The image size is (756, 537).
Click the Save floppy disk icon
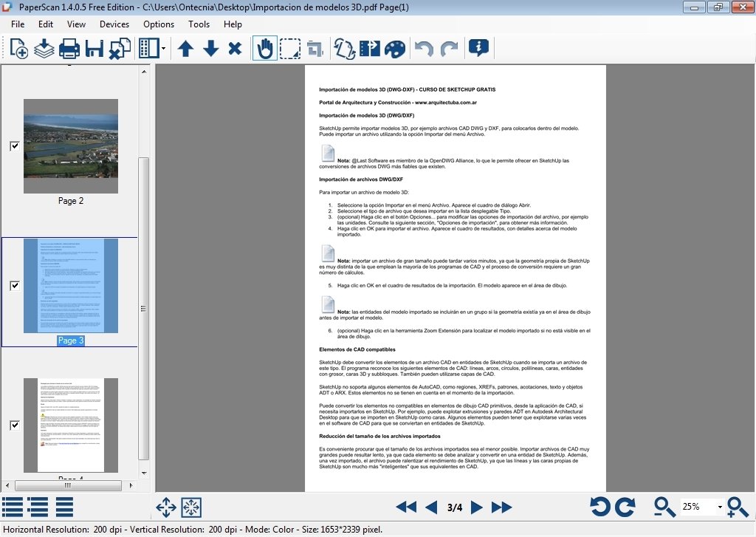[94, 49]
